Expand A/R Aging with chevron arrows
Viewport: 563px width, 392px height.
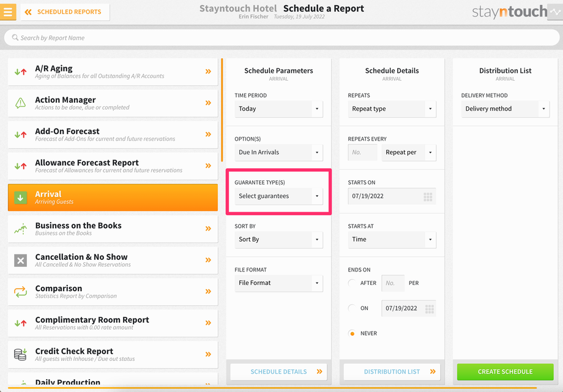click(x=208, y=72)
